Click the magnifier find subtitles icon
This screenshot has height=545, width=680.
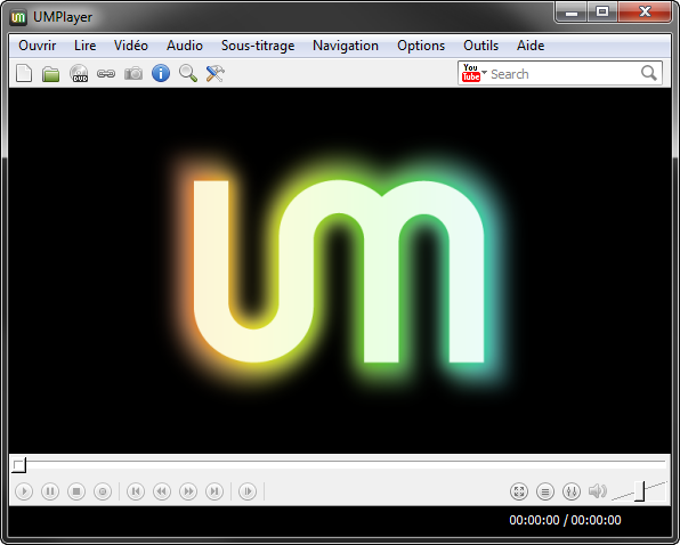pos(188,73)
